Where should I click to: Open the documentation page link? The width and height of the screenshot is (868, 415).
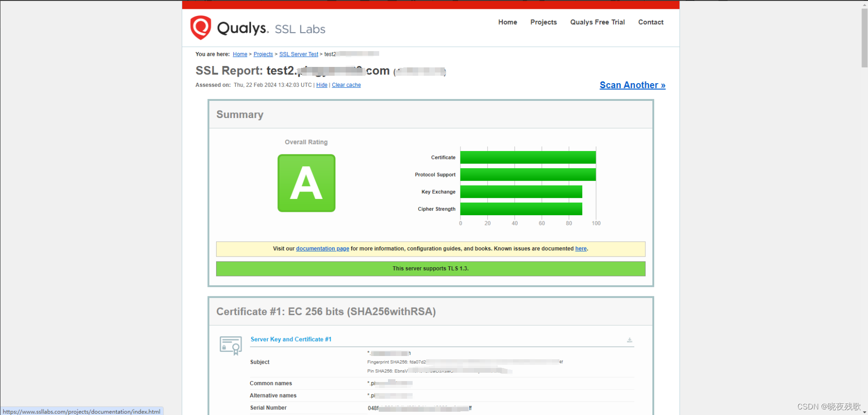coord(322,249)
